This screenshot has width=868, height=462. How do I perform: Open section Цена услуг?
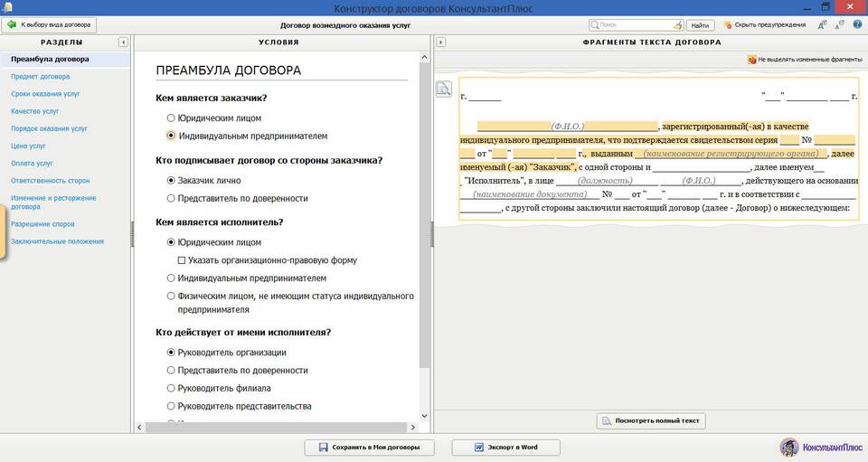click(x=28, y=146)
